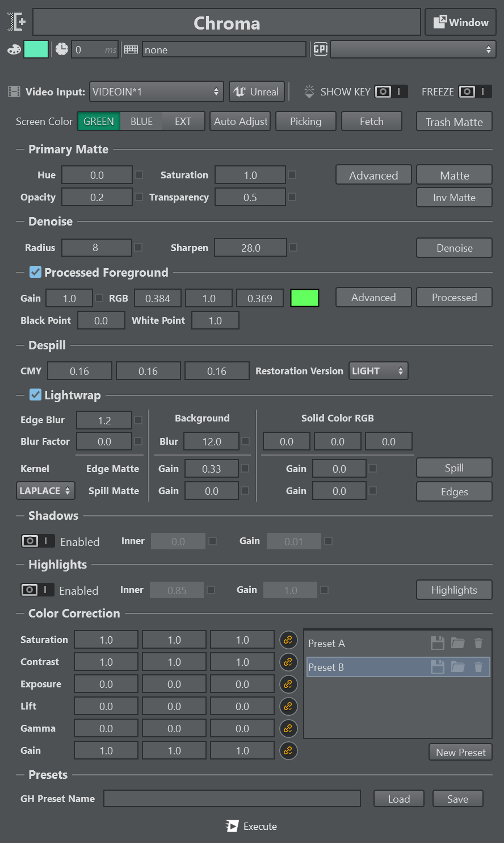Image resolution: width=504 pixels, height=843 pixels.
Task: Click the link icon beside the Gamma row
Action: click(288, 728)
